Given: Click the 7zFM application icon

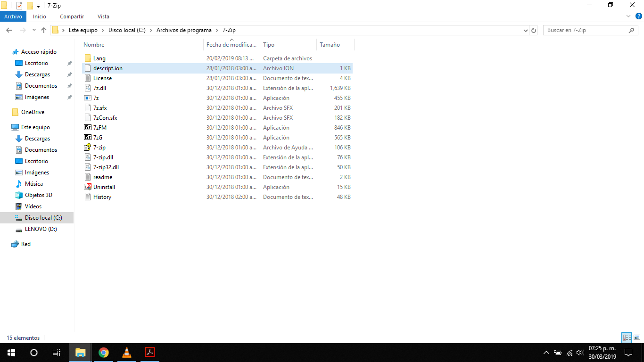Looking at the screenshot, I should (x=88, y=128).
